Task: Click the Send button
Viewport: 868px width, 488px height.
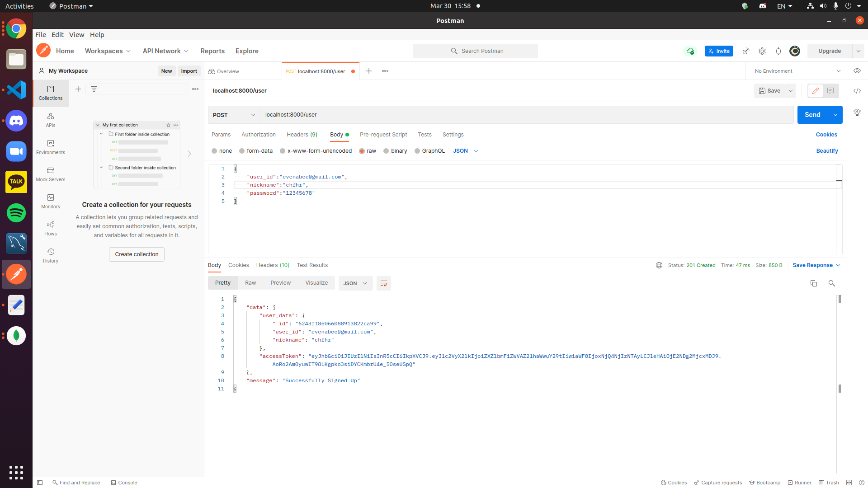Action: [x=812, y=115]
